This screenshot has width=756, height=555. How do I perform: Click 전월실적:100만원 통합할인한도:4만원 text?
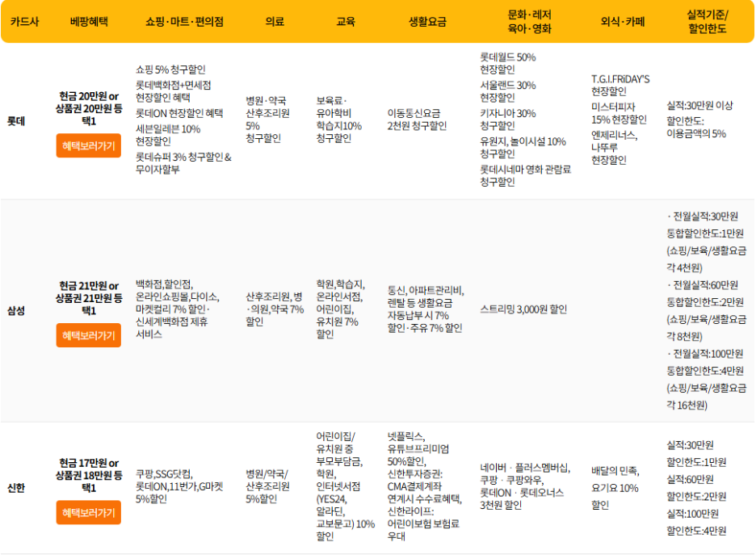point(707,380)
